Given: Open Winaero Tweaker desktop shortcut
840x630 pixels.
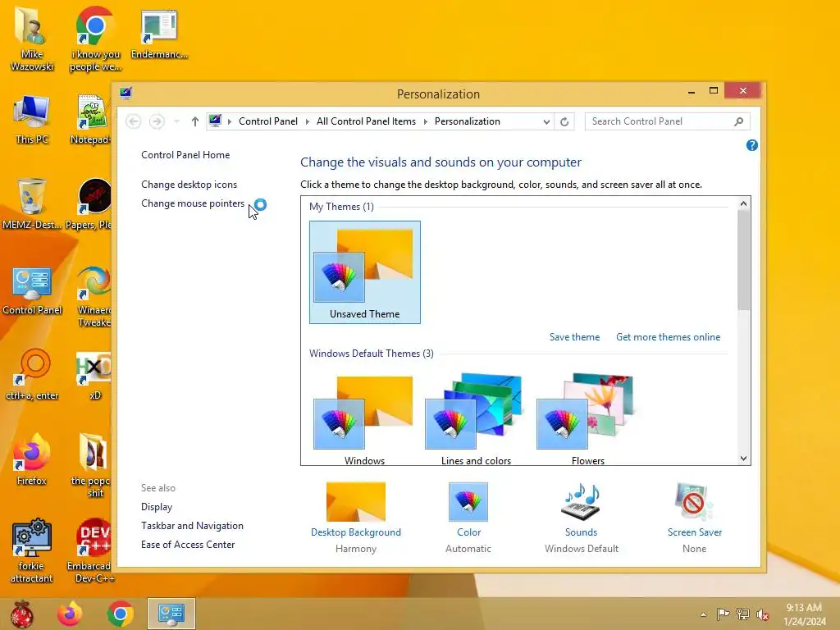Looking at the screenshot, I should 94,296.
